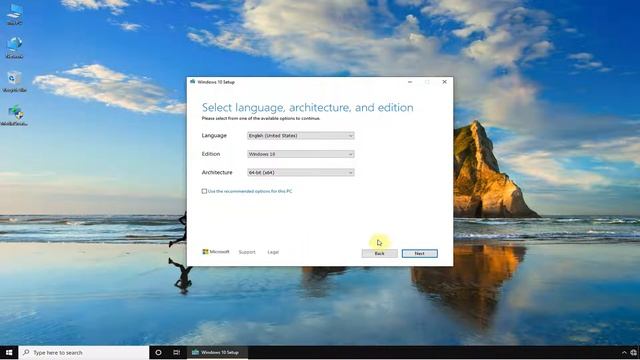
Task: Open Cortana circle icon in taskbar
Action: coord(158,352)
